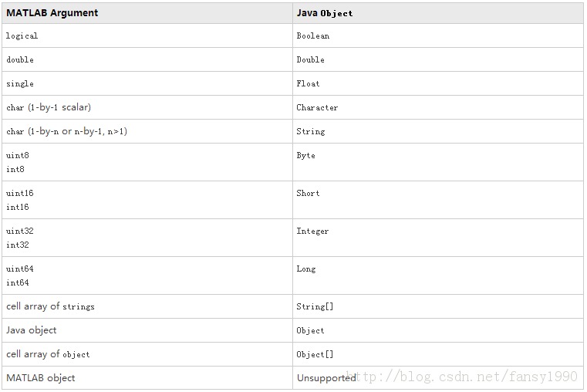Click the "uint8" text
This screenshot has width=587, height=392.
coord(18,155)
